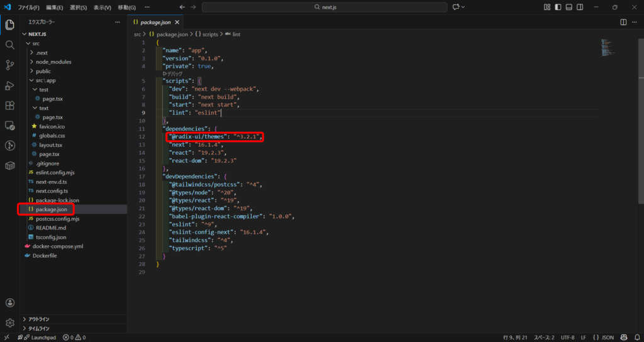This screenshot has height=342, width=644.
Task: Open the Remote Explorer view
Action: pyautogui.click(x=9, y=126)
